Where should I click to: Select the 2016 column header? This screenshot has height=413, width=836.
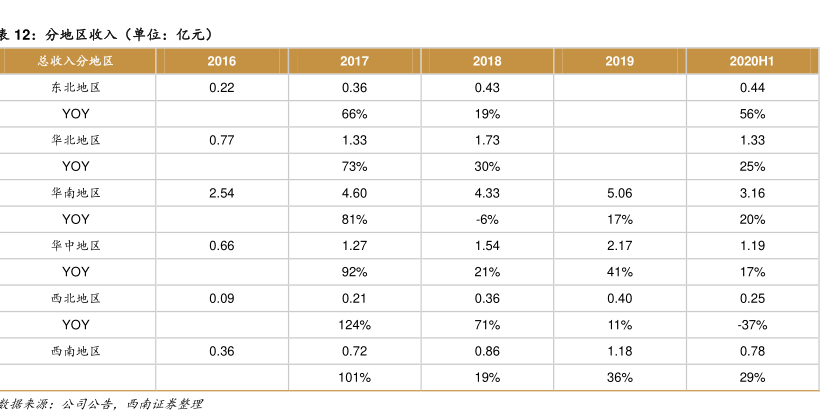click(x=222, y=61)
